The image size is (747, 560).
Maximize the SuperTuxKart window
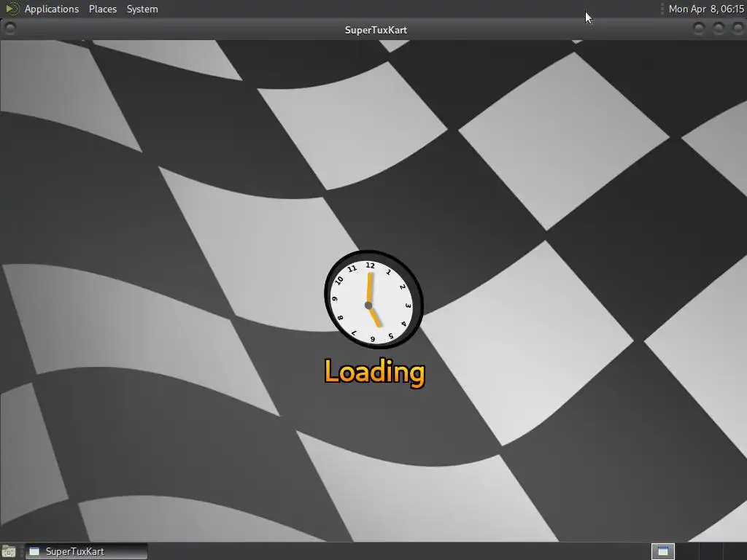[719, 28]
